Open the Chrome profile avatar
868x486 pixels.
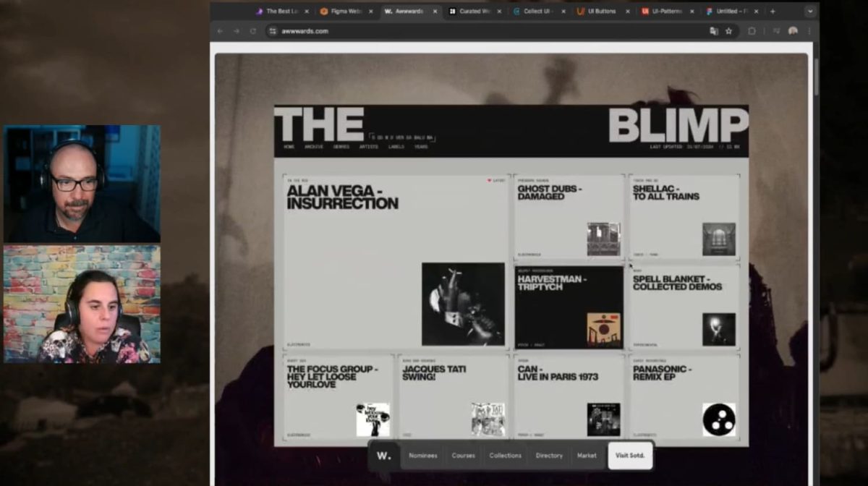(x=793, y=31)
